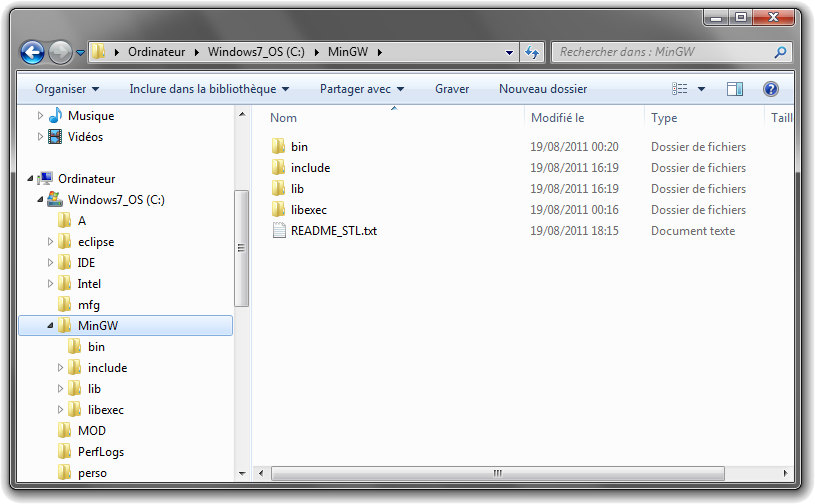Select folder A in the tree

(x=82, y=221)
